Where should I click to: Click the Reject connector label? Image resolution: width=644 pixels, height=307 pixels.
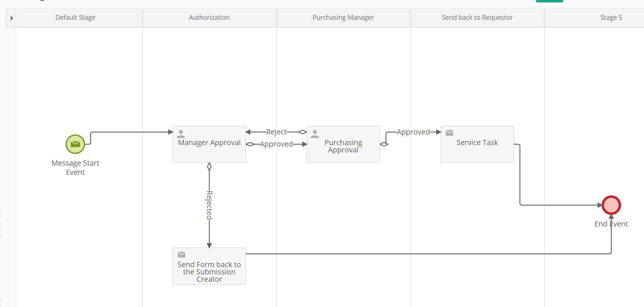click(x=276, y=132)
